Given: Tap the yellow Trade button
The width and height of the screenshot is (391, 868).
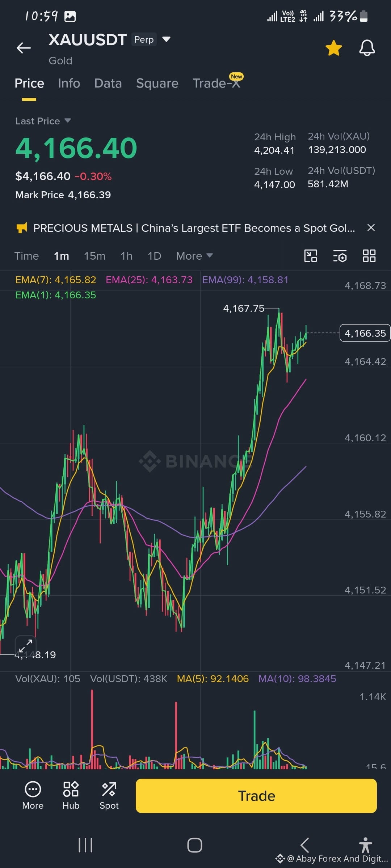Looking at the screenshot, I should [x=256, y=796].
